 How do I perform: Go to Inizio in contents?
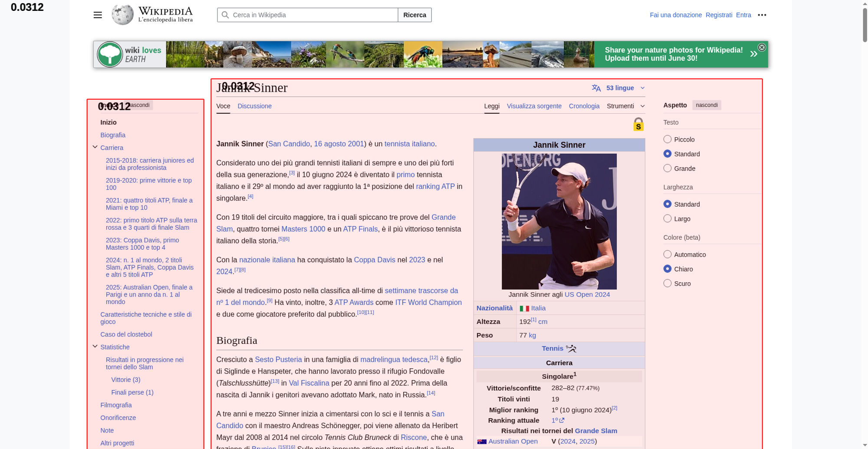click(x=108, y=122)
